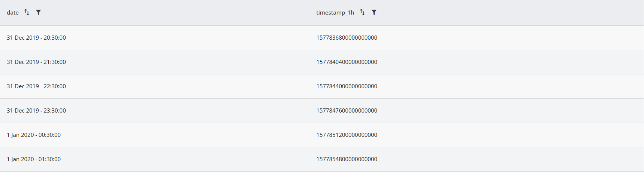Open the timestamp_1h column filter
This screenshot has height=172, width=644.
(x=374, y=12)
